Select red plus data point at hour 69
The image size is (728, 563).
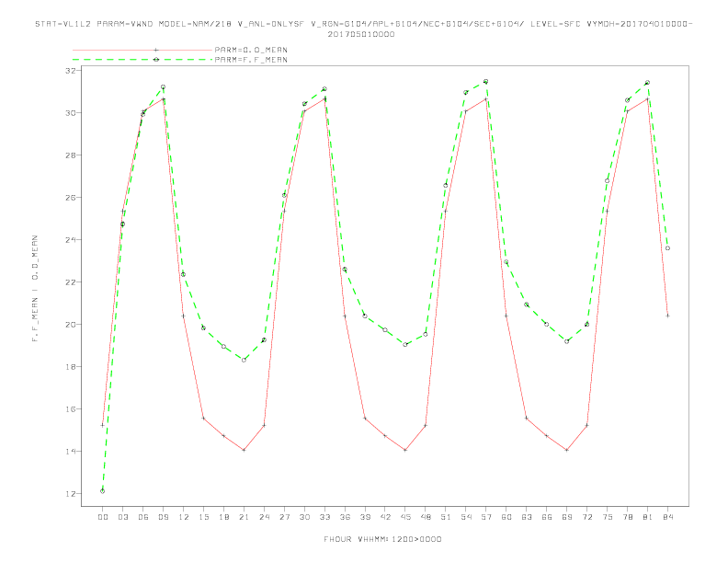pos(567,450)
